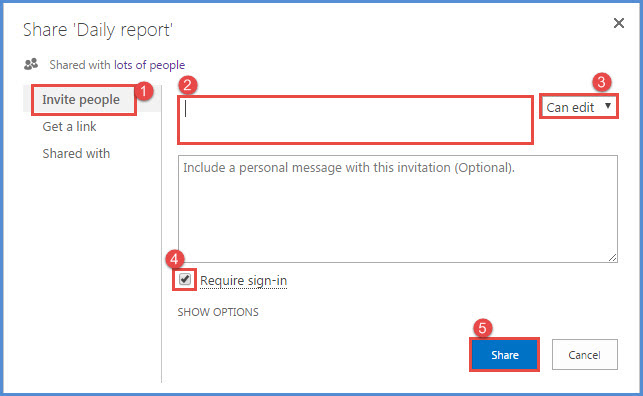Cancel the sharing dialog

click(584, 355)
